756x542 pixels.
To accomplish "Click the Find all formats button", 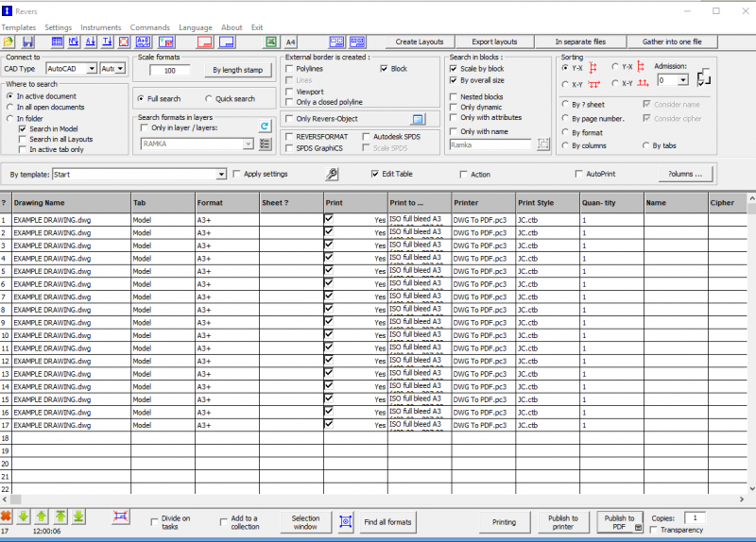I will pyautogui.click(x=387, y=522).
